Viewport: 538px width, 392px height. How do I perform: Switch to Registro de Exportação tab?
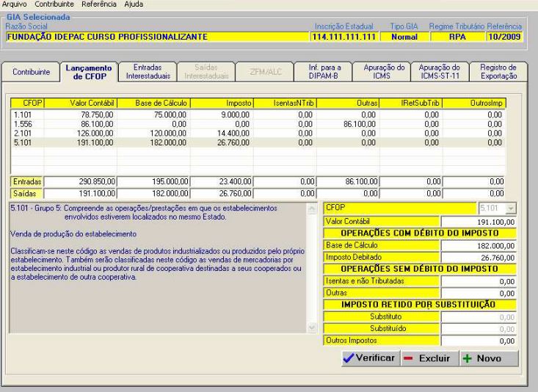click(498, 72)
